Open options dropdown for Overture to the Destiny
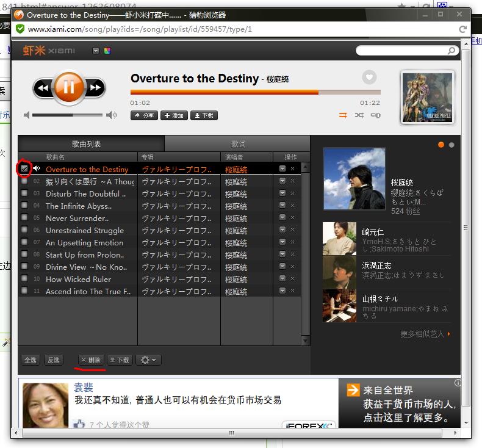 tap(282, 168)
